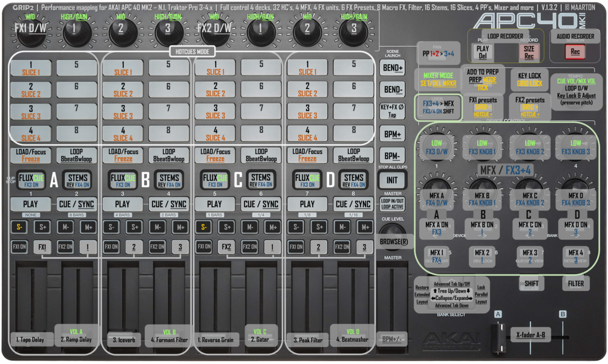Click Restore Extended Layout
The width and height of the screenshot is (608, 364).
tap(422, 294)
